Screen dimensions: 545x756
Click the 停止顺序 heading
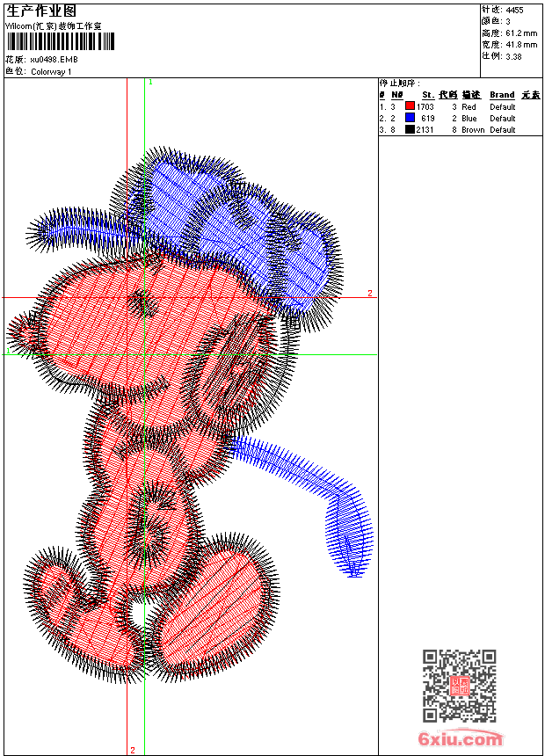pos(400,84)
